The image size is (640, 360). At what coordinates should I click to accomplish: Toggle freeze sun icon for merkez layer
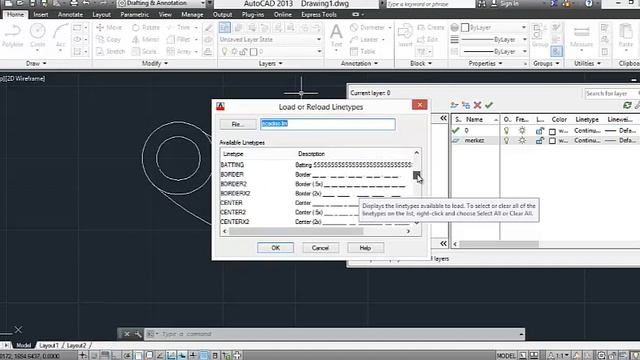coord(522,140)
